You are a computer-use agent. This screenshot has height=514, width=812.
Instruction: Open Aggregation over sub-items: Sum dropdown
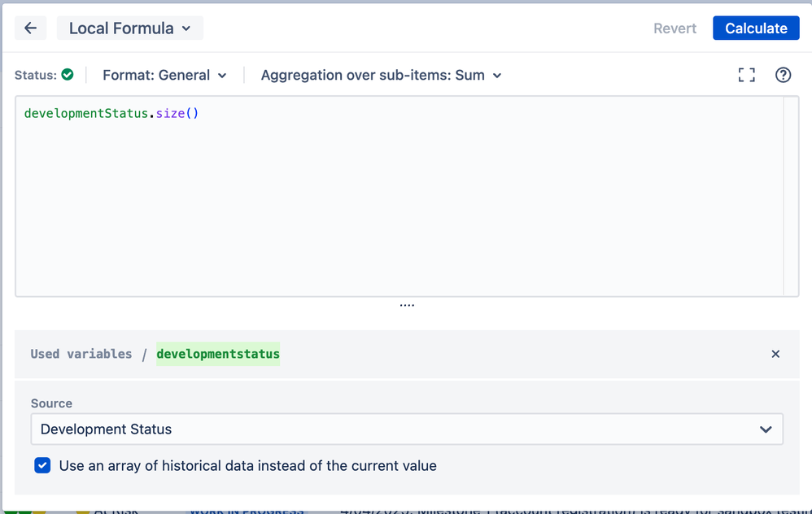point(381,75)
